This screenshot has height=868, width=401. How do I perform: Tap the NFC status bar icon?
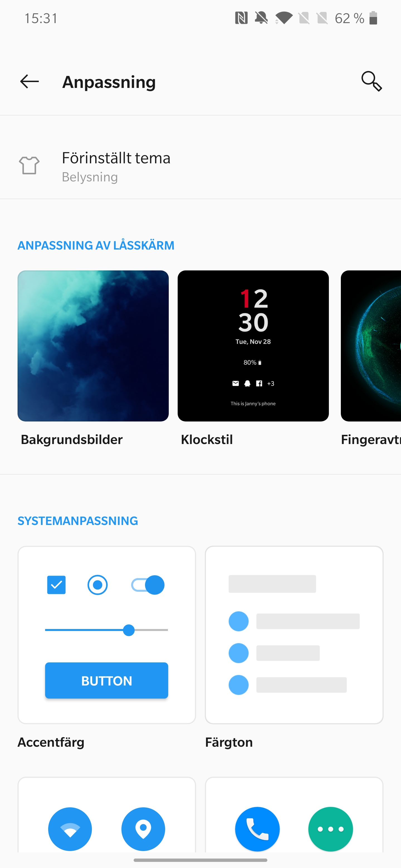click(x=241, y=18)
